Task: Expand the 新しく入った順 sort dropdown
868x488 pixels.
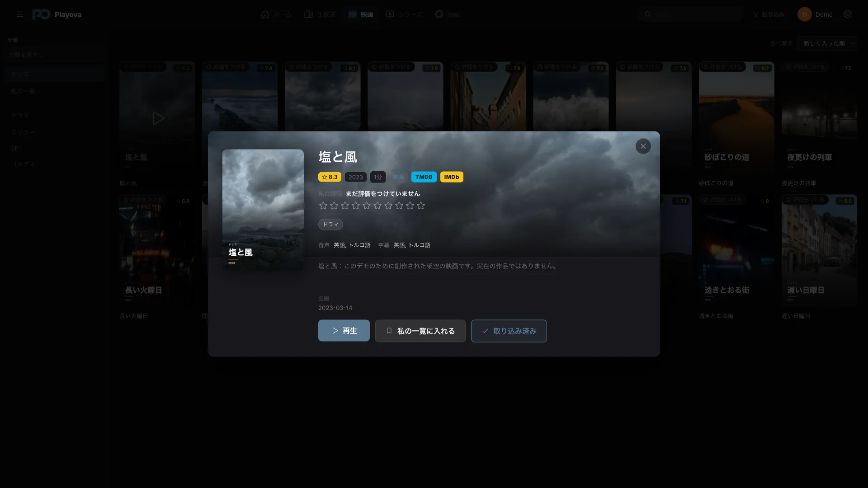Action: [x=827, y=43]
